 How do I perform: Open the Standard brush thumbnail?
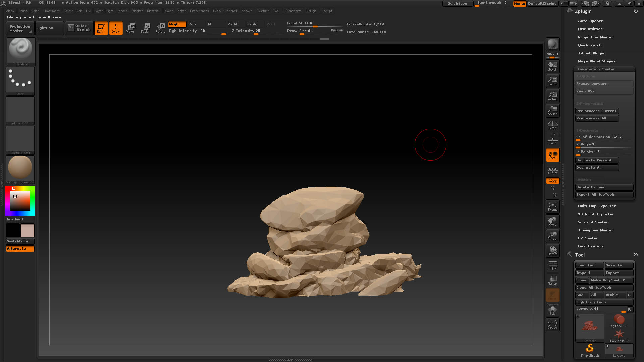[21, 51]
